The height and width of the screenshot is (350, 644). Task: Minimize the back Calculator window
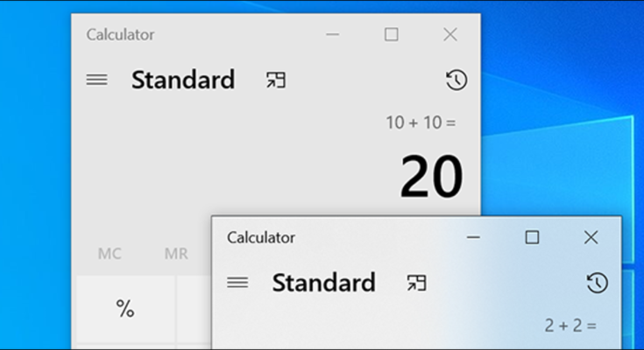(333, 35)
